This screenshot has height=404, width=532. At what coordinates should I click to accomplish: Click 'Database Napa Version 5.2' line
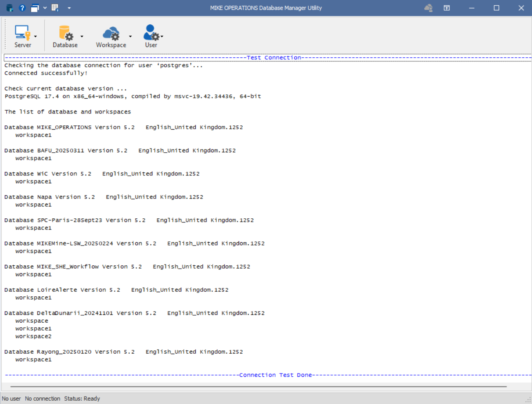[104, 197]
